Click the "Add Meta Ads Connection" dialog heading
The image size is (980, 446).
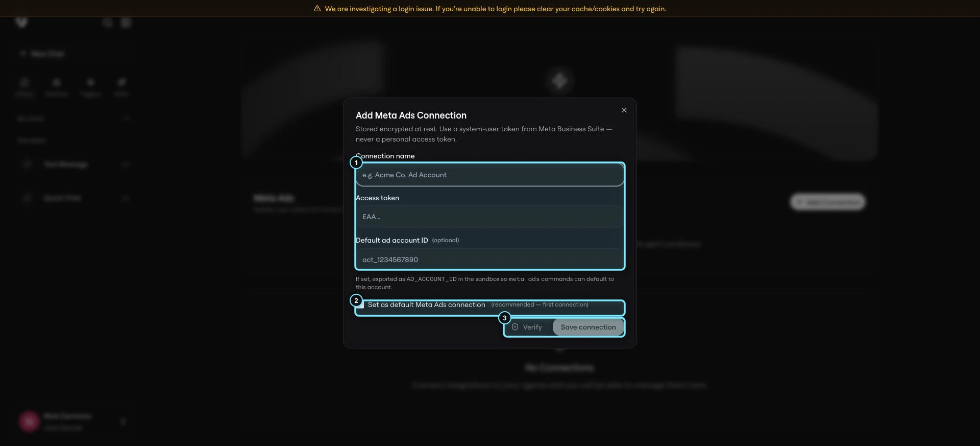click(x=411, y=115)
